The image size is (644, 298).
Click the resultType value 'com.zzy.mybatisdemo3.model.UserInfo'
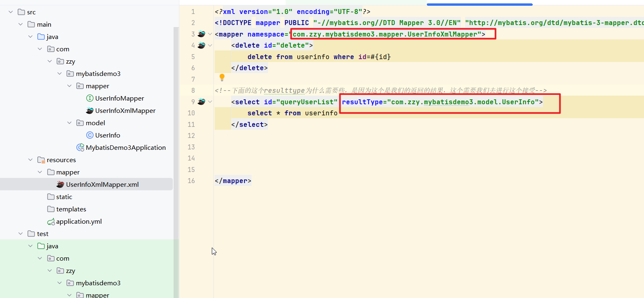463,102
